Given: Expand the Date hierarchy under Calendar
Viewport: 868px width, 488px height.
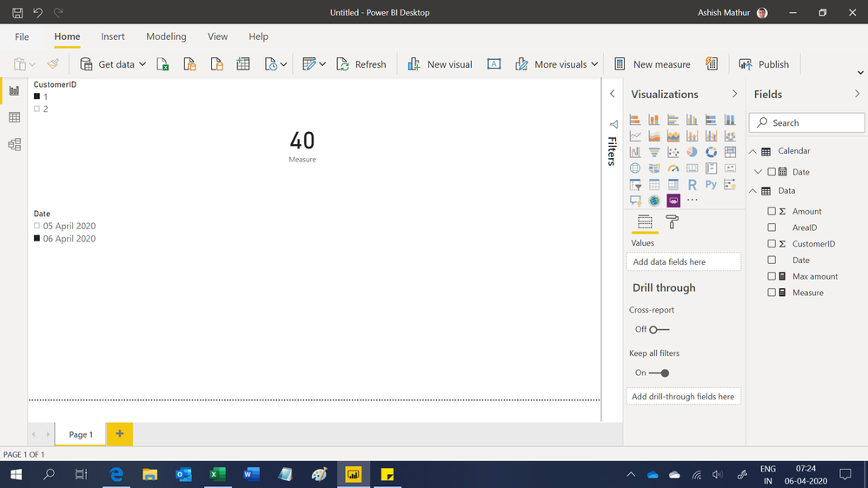Looking at the screenshot, I should 759,172.
